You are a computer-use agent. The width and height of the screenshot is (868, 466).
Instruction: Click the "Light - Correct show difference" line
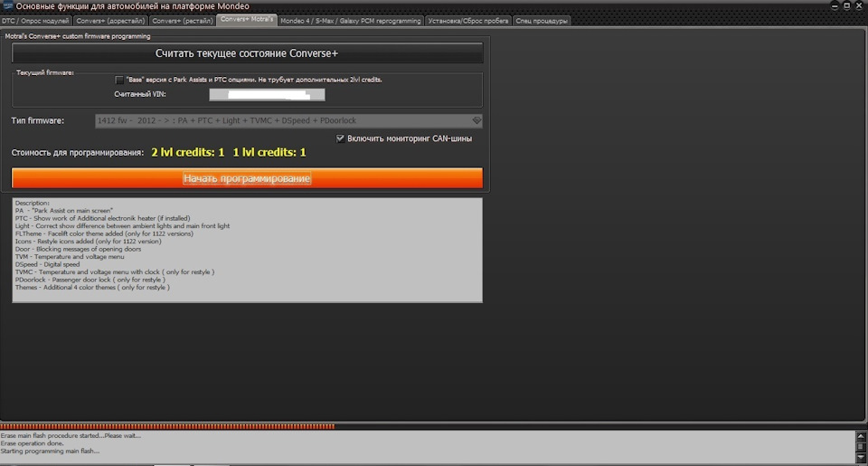[122, 226]
